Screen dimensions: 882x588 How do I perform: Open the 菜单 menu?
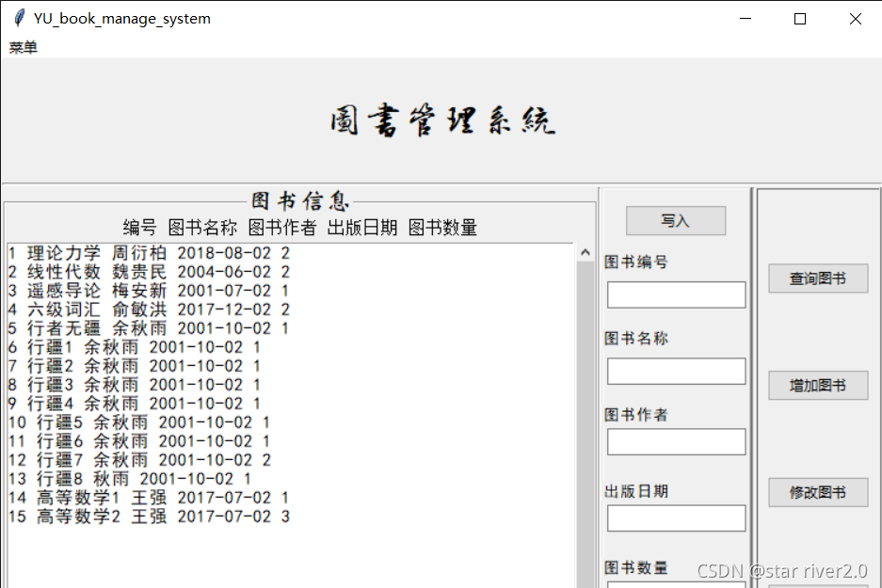(x=23, y=47)
